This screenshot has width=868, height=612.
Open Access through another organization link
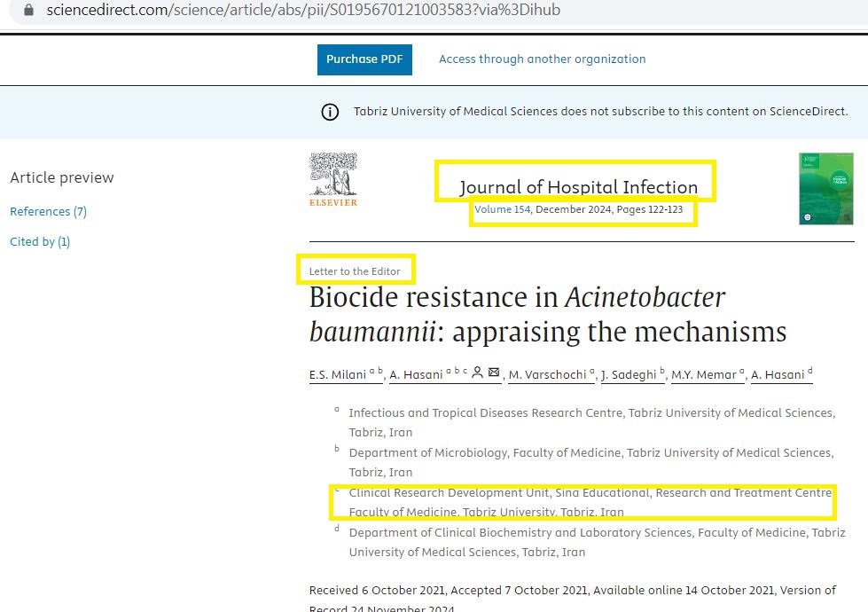[542, 59]
